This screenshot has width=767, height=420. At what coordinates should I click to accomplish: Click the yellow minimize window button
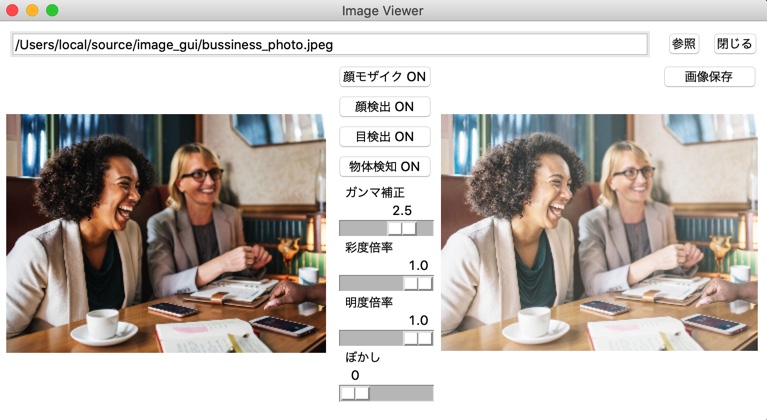[x=32, y=10]
